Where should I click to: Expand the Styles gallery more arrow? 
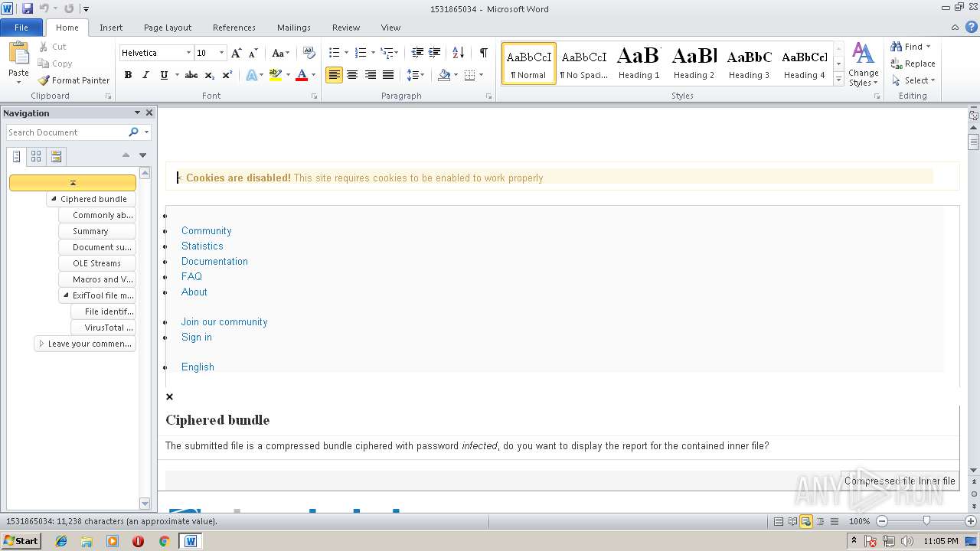[x=838, y=80]
